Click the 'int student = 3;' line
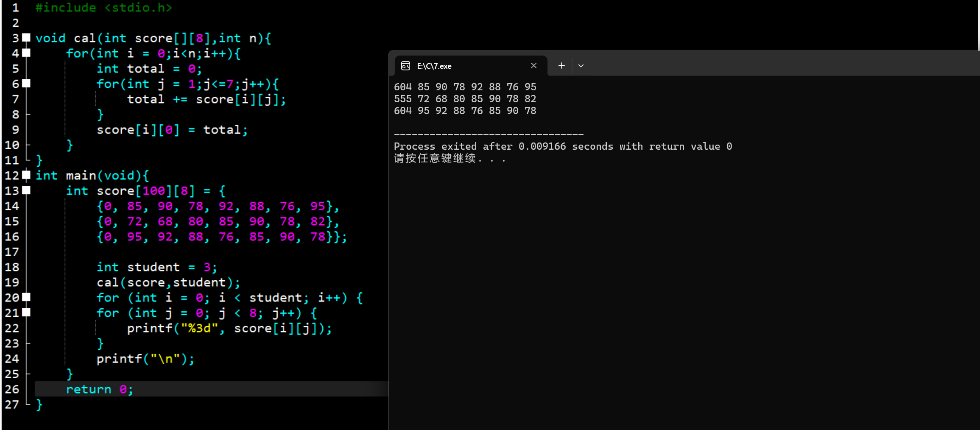Screen dimensions: 980x430 click(x=157, y=267)
